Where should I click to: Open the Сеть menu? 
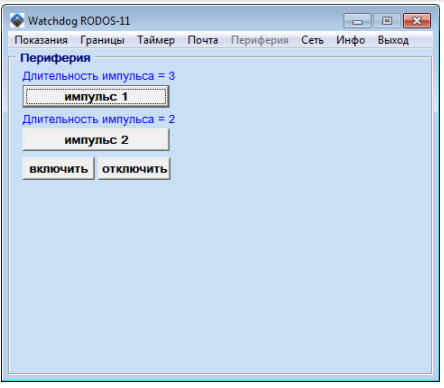(312, 40)
